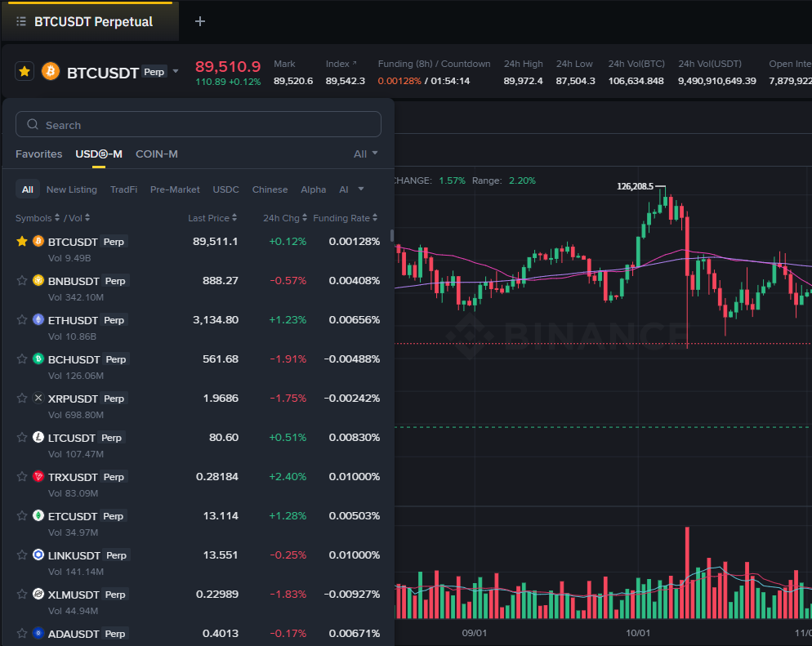Favorite ADAUSDT using its star
The image size is (812, 646).
coord(22,633)
